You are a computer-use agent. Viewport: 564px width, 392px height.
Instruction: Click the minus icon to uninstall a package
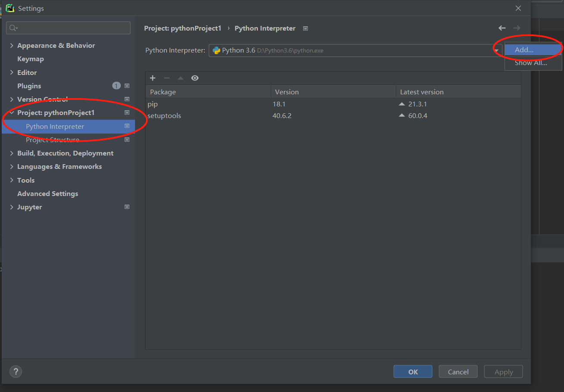tap(167, 78)
